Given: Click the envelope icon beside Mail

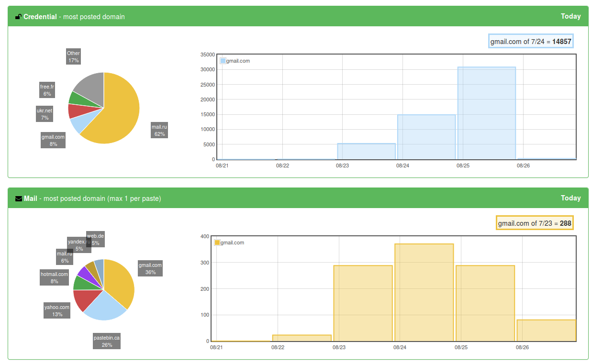Looking at the screenshot, I should point(18,198).
